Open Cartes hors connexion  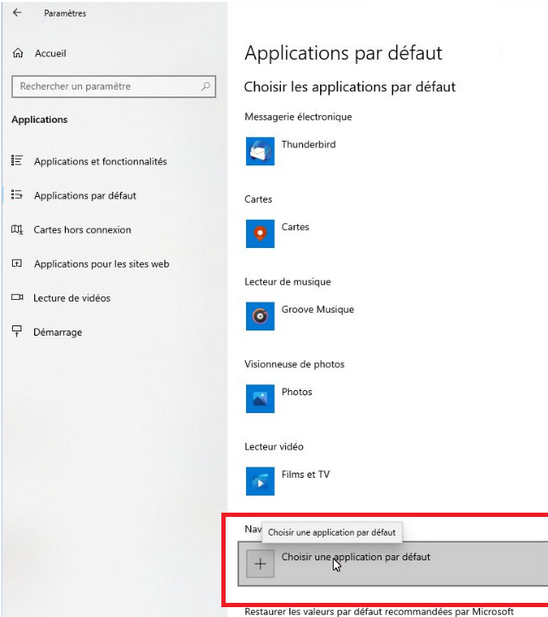click(x=82, y=230)
